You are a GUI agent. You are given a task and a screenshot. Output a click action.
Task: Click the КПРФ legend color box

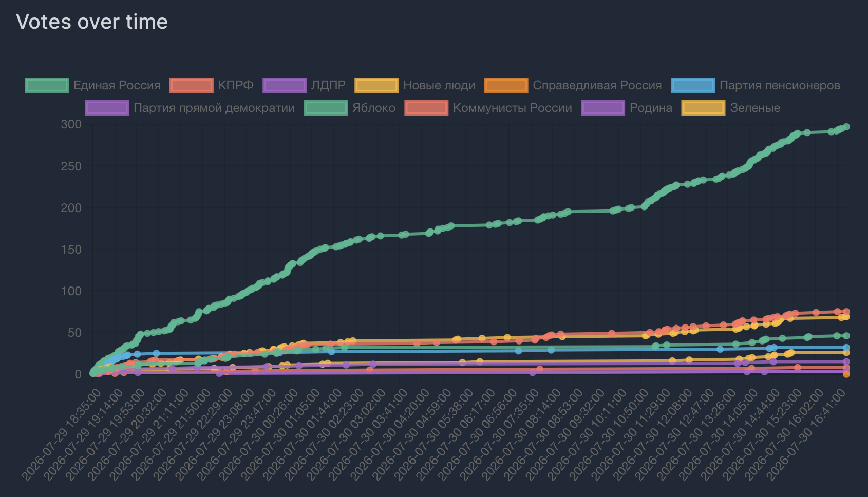click(191, 85)
